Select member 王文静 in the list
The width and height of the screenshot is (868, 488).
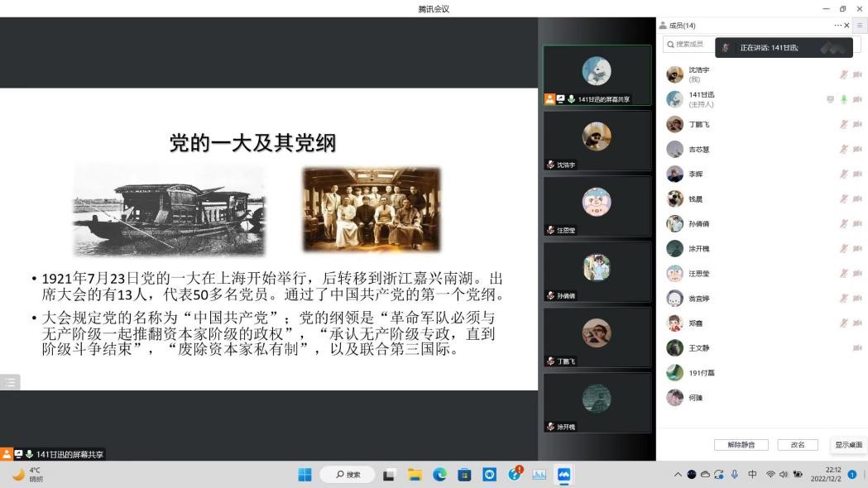click(x=762, y=347)
